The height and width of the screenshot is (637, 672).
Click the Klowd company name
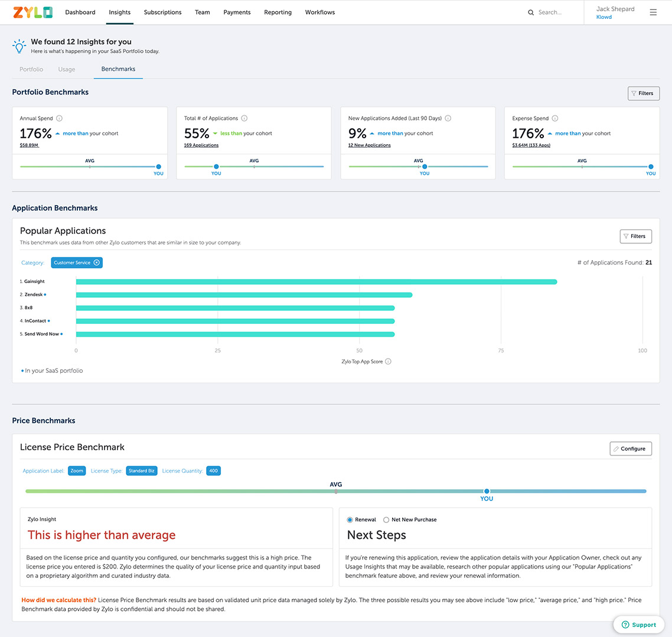tap(604, 17)
